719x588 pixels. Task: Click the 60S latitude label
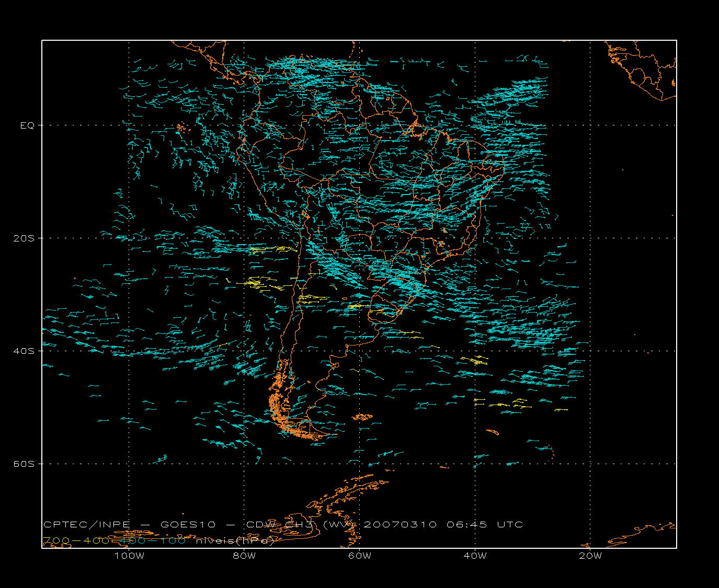pos(24,464)
